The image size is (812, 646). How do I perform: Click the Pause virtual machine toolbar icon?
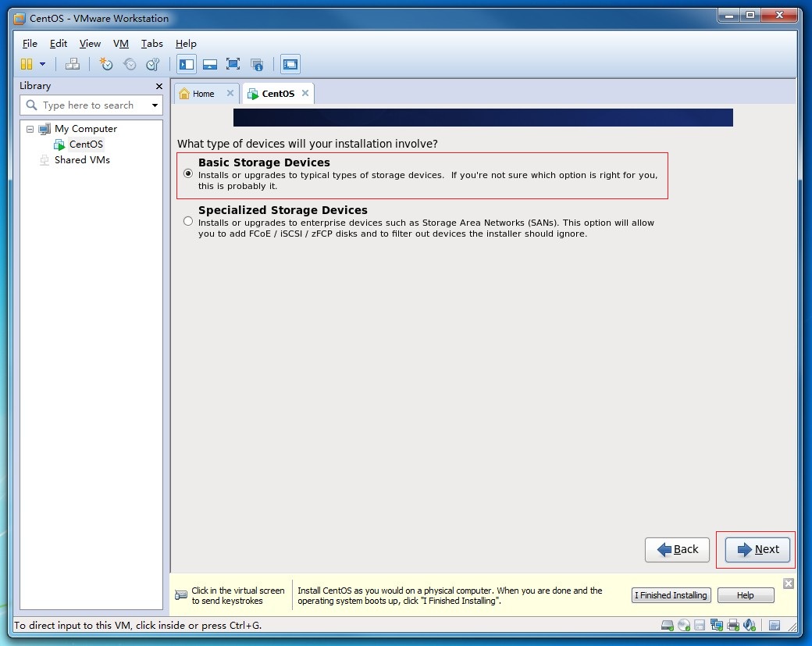tap(27, 64)
